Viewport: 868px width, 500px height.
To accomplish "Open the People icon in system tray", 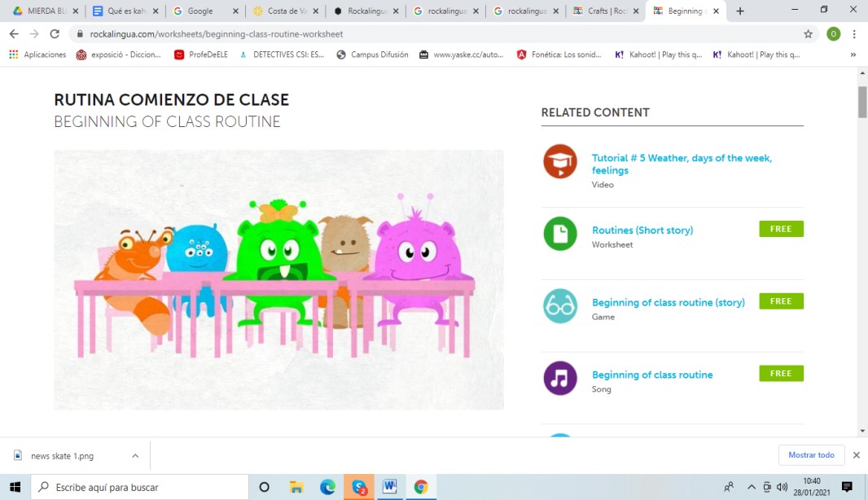I will 729,487.
